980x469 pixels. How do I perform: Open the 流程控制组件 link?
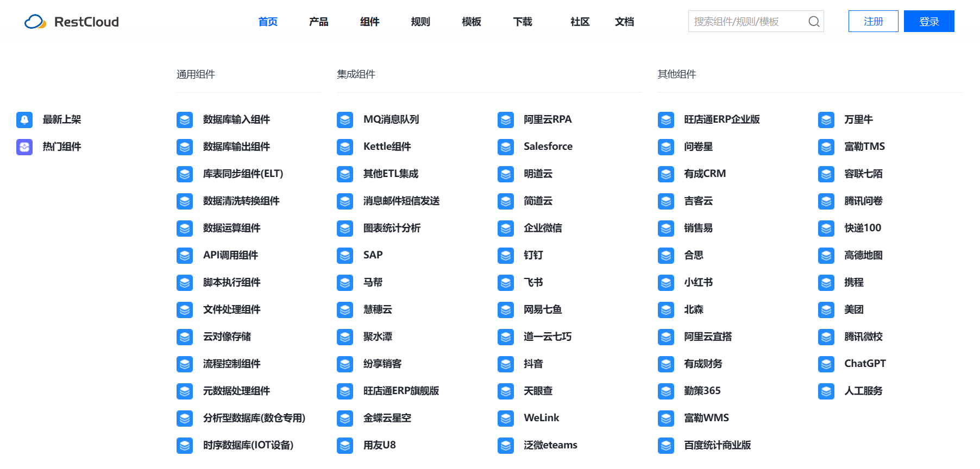[232, 364]
